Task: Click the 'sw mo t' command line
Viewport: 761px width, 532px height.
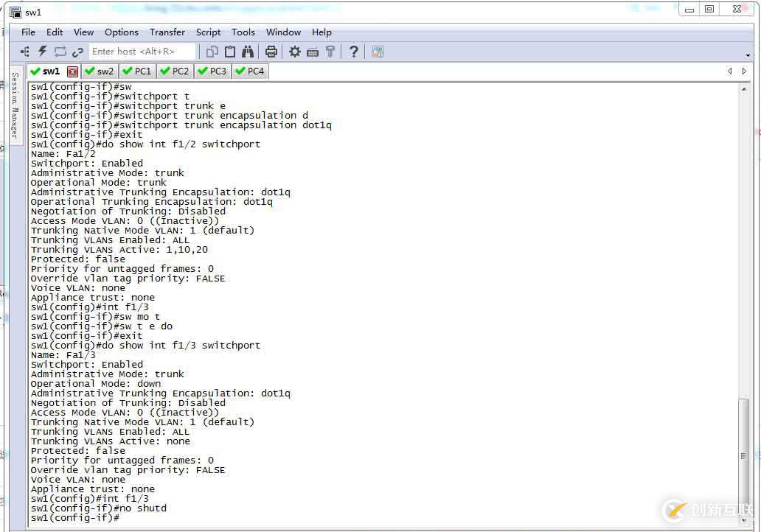Action: click(95, 317)
